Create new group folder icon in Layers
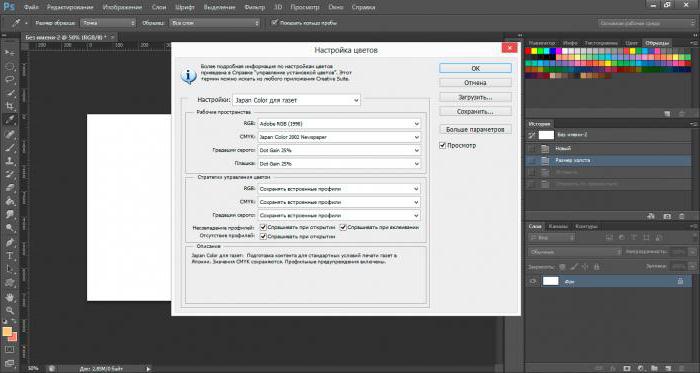Screen dimensions: 700x373 [654, 369]
